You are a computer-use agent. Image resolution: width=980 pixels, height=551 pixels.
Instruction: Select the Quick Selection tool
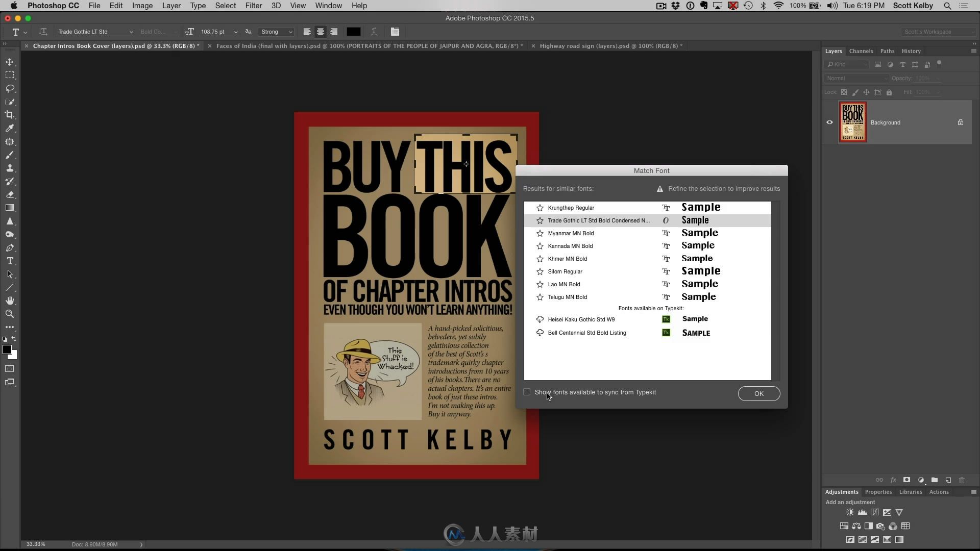pos(10,102)
